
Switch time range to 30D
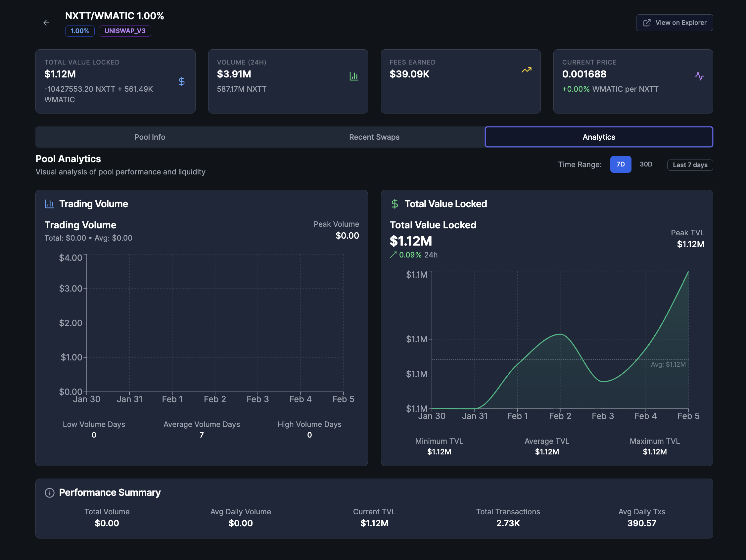646,164
